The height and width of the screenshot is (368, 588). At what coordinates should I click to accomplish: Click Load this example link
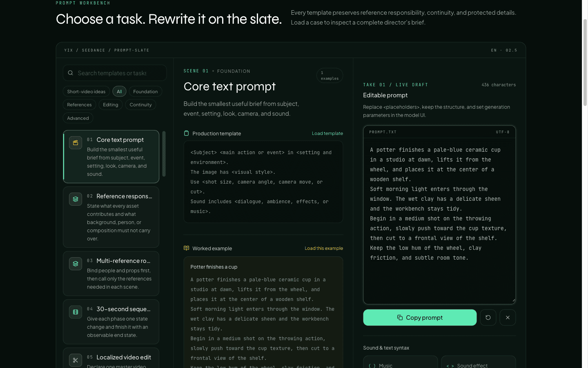coord(324,248)
